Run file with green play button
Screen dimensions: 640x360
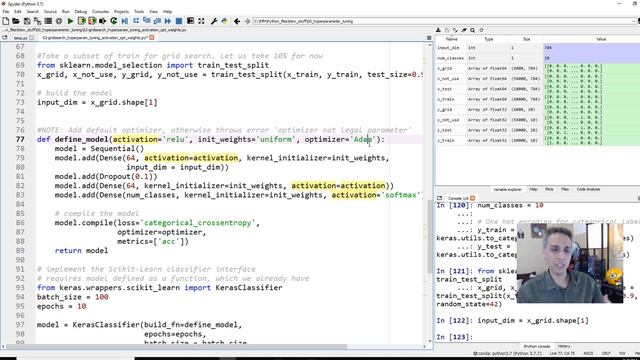point(70,21)
